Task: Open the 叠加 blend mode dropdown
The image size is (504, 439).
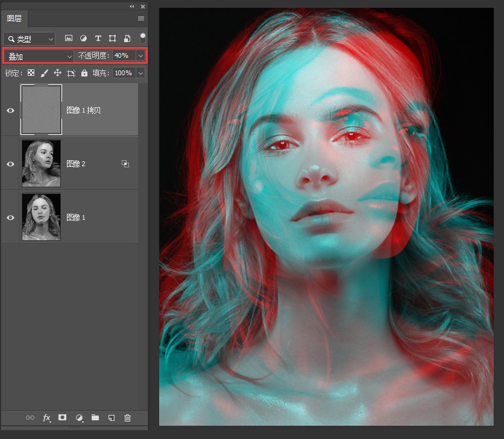Action: click(39, 56)
